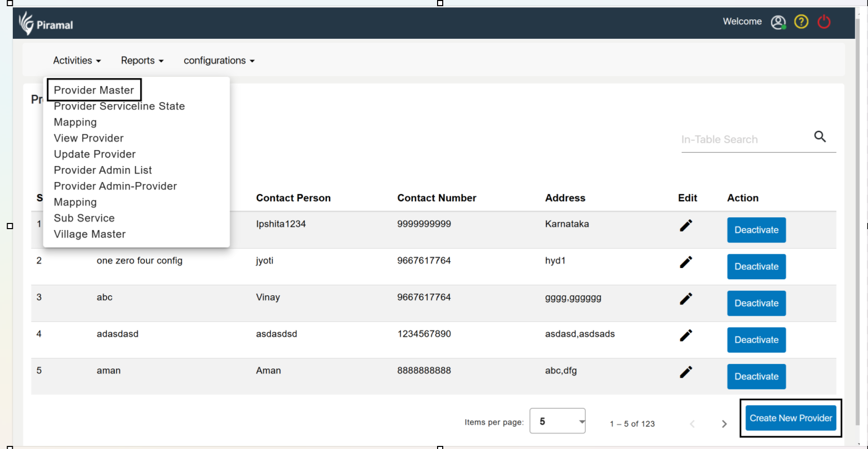868x449 pixels.
Task: Click the Action column header
Action: [743, 198]
